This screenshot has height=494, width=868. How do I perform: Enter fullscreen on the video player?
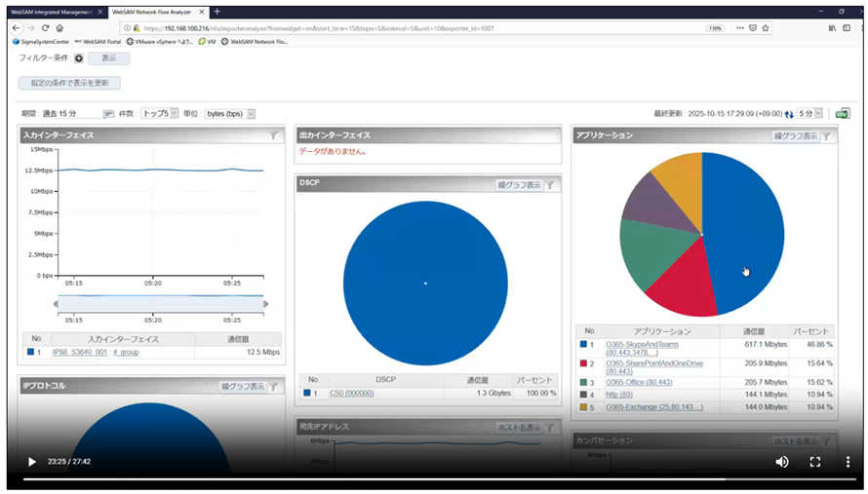pos(815,462)
